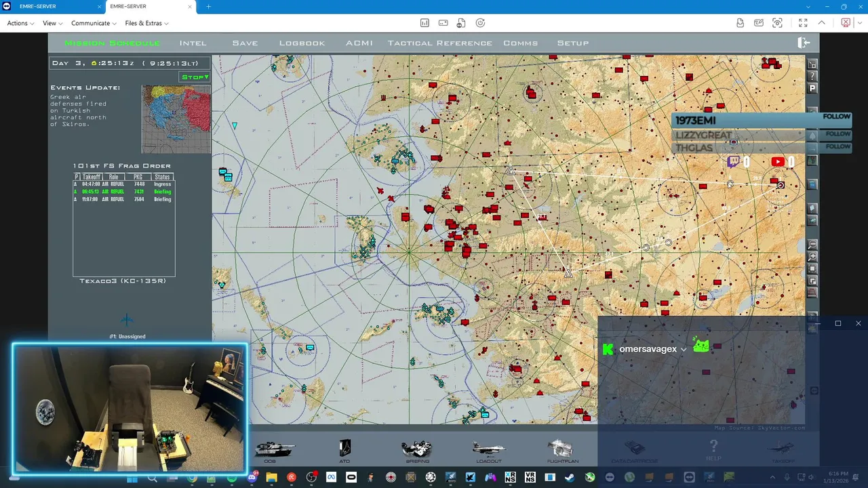Click the Kick logo in overlay

608,349
